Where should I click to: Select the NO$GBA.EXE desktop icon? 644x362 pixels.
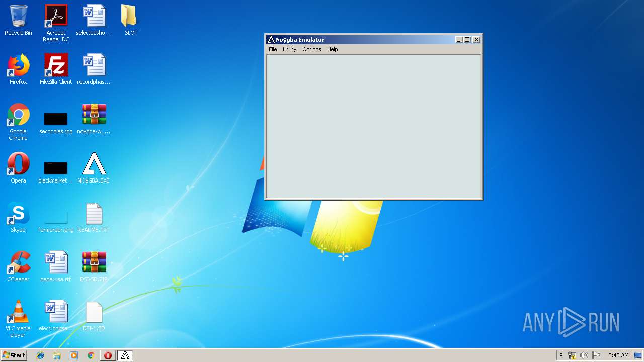coord(94,168)
